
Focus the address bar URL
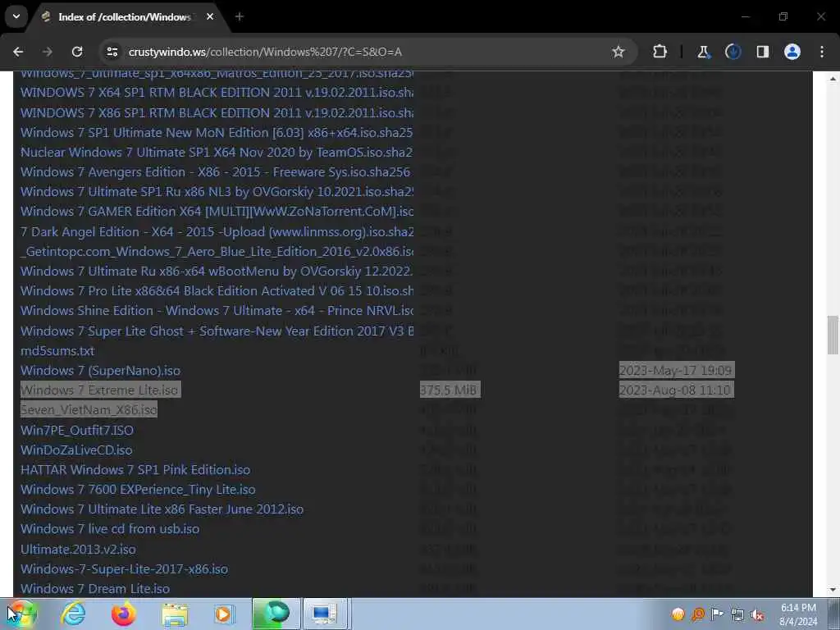(265, 52)
